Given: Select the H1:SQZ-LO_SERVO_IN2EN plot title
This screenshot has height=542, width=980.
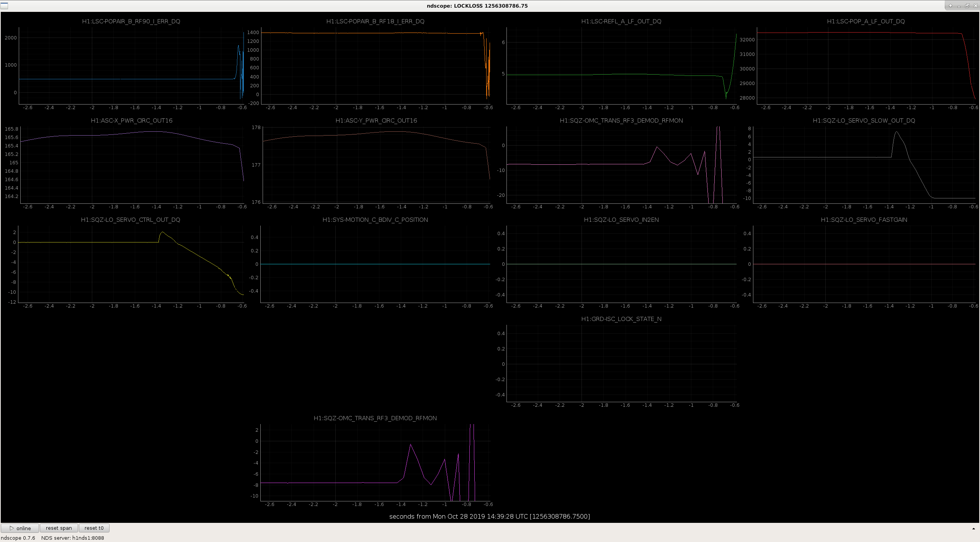Looking at the screenshot, I should 621,220.
